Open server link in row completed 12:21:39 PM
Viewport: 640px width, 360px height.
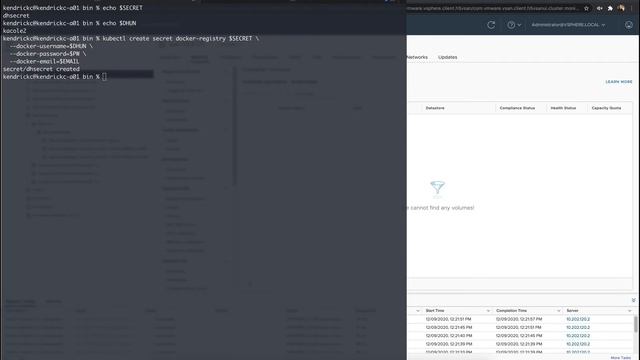point(578,344)
